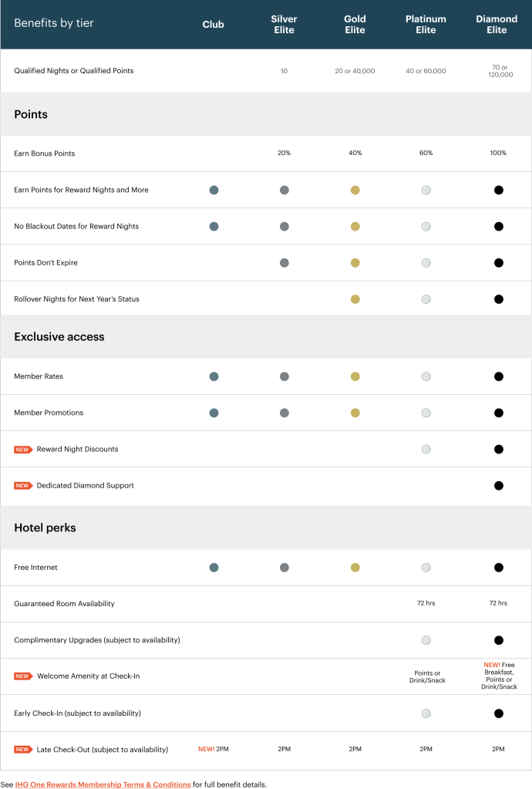Click Diamond dot for Complimentary Upgrades
The width and height of the screenshot is (532, 789).
tap(498, 640)
